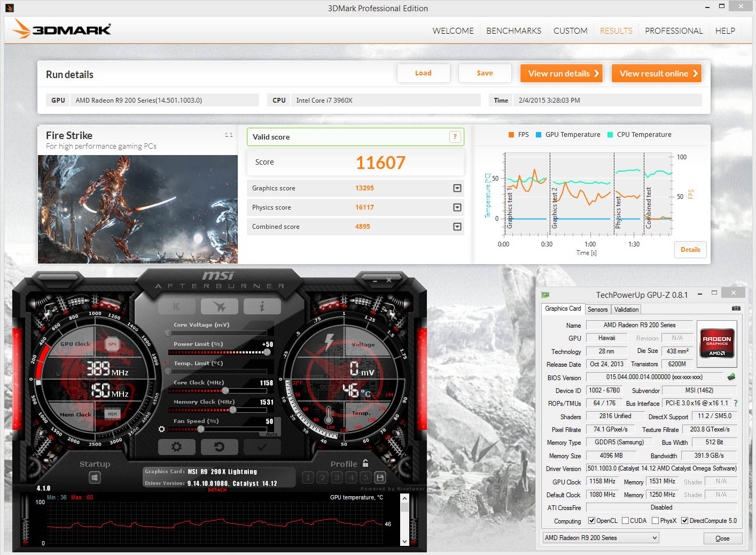Viewport: 756px width, 555px height.
Task: Open the GPU selection dropdown in GPU-Z
Action: tap(601, 538)
